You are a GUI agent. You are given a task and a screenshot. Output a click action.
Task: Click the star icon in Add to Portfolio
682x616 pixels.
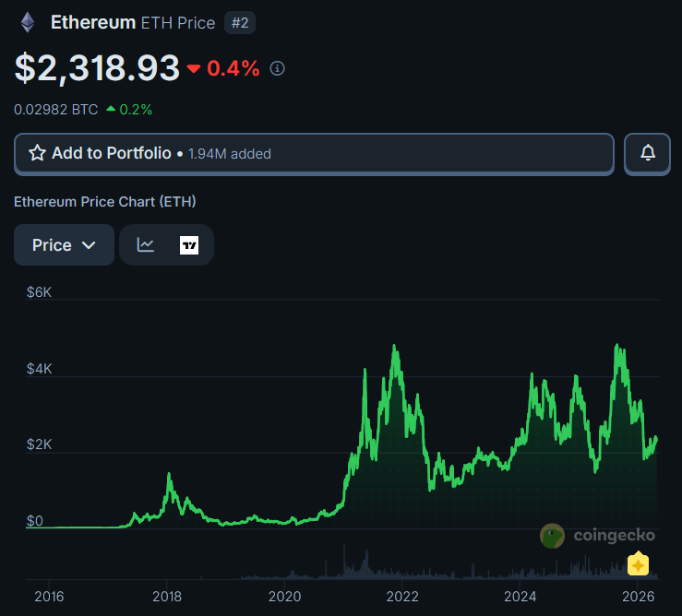coord(38,153)
